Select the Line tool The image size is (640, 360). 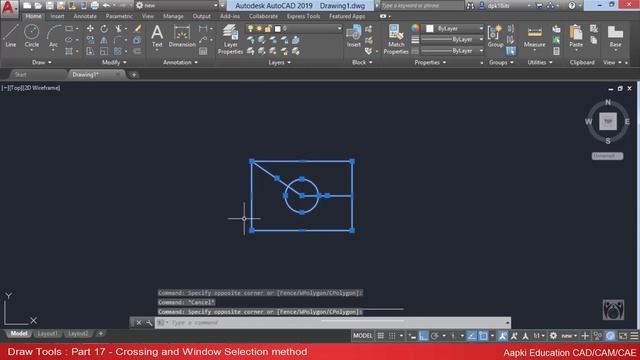click(11, 36)
